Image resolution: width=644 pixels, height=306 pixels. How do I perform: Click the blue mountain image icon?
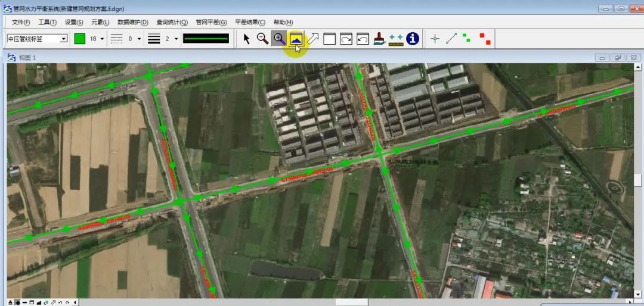point(296,39)
